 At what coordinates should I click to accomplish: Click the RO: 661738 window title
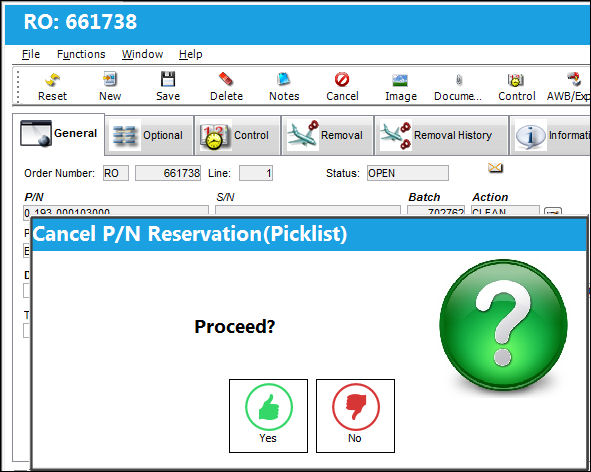click(x=80, y=21)
